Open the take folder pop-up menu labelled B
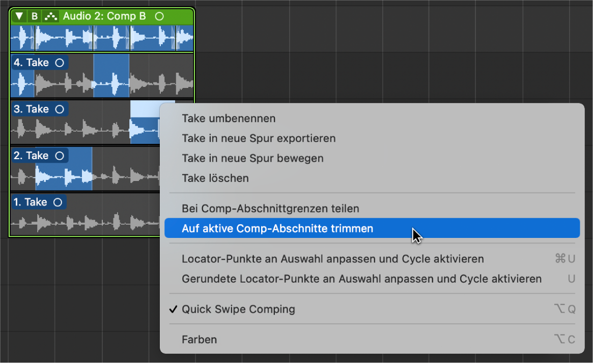This screenshot has height=364, width=593. (35, 16)
